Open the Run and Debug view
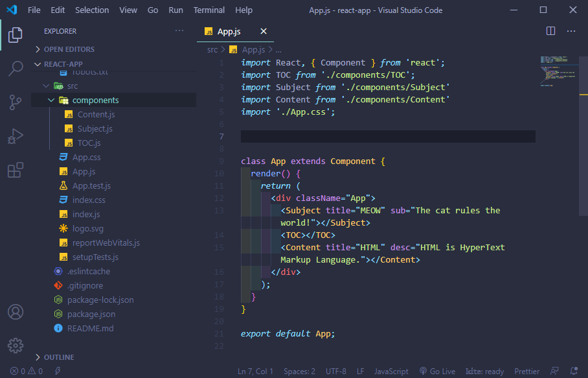The image size is (588, 378). tap(16, 136)
